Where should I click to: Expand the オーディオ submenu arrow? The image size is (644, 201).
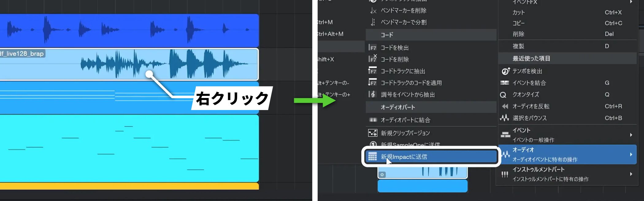[x=631, y=155]
